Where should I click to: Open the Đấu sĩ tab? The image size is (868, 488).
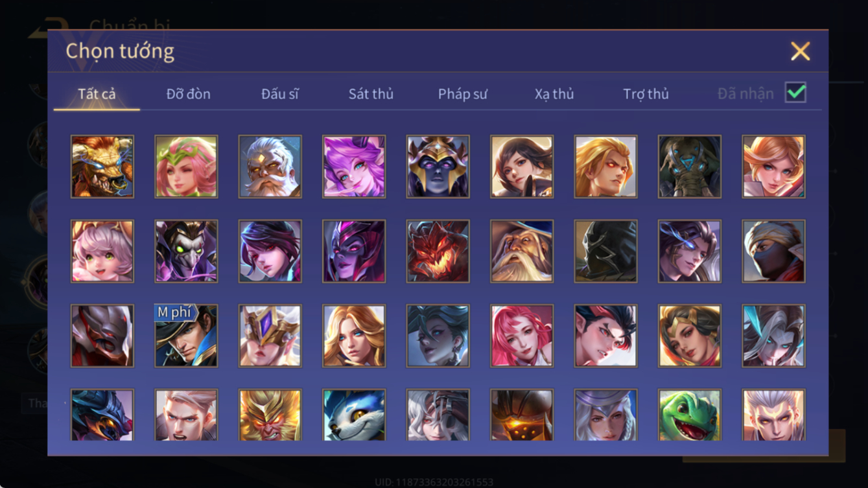280,94
